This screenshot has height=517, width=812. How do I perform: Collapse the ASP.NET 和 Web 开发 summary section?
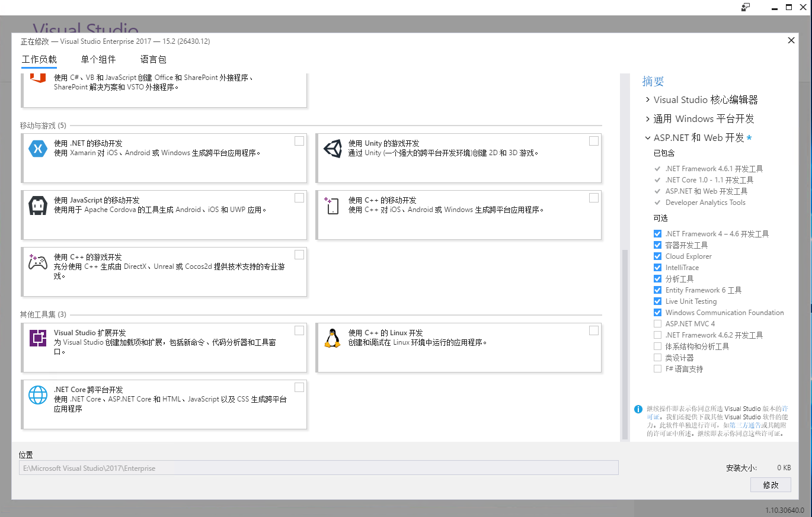(x=647, y=137)
